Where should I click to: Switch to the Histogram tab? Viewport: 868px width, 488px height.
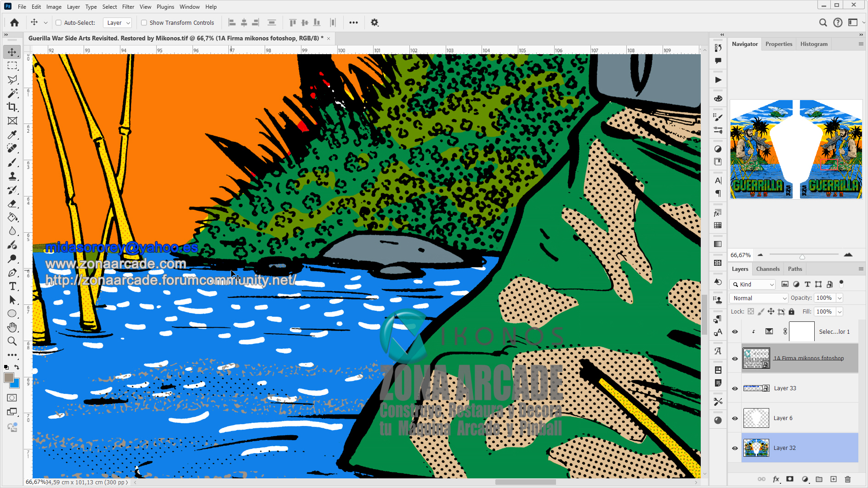click(814, 44)
